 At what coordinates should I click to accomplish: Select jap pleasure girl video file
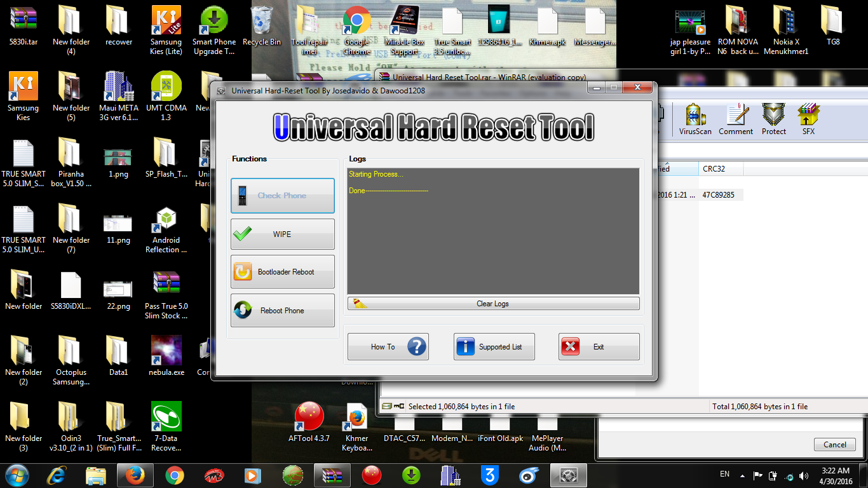pos(691,30)
